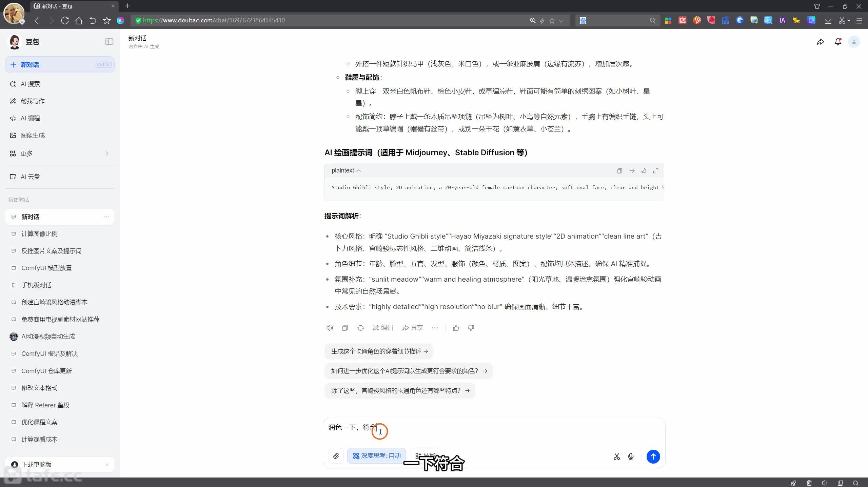Open the user profile avatar
Screen dimensions: 868x488
coord(854,42)
